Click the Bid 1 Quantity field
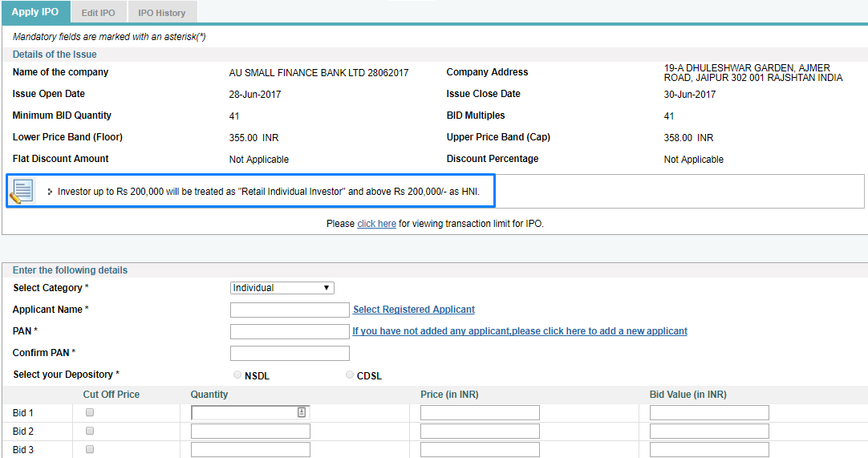 coord(250,412)
